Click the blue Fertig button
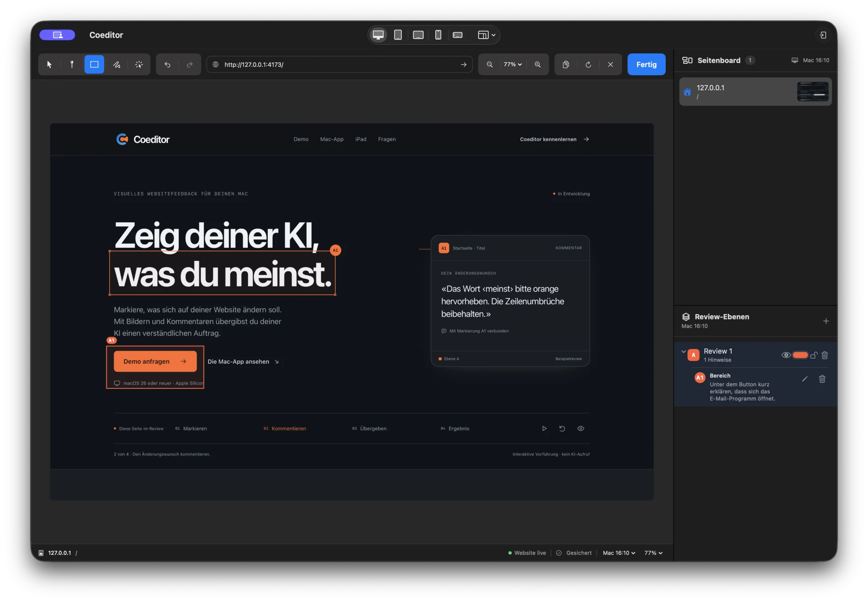868x602 pixels. (x=646, y=64)
